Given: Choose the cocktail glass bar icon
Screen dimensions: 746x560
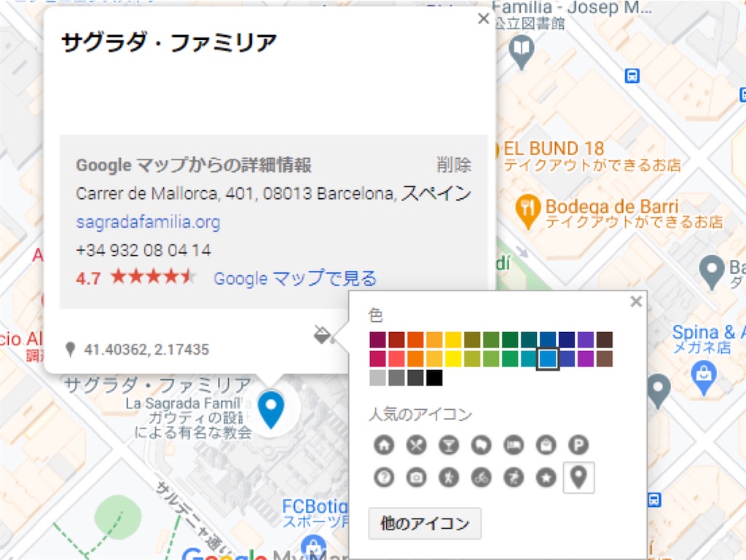Looking at the screenshot, I should 449,445.
